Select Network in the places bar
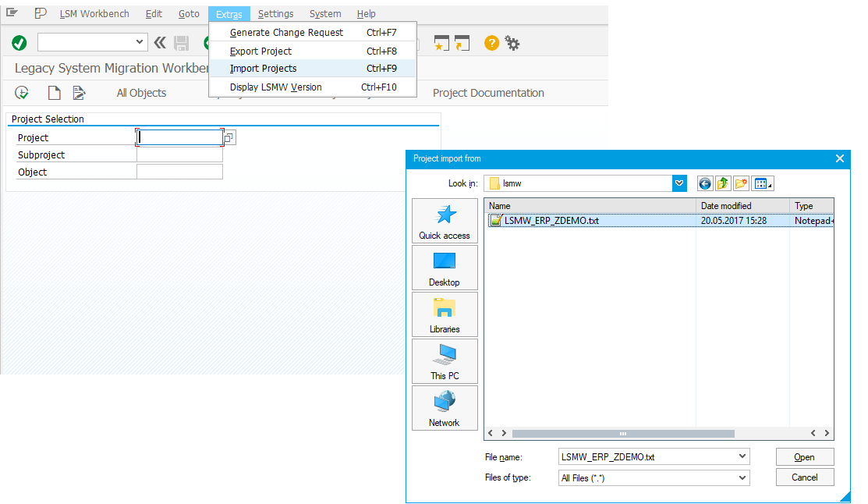 pos(445,408)
